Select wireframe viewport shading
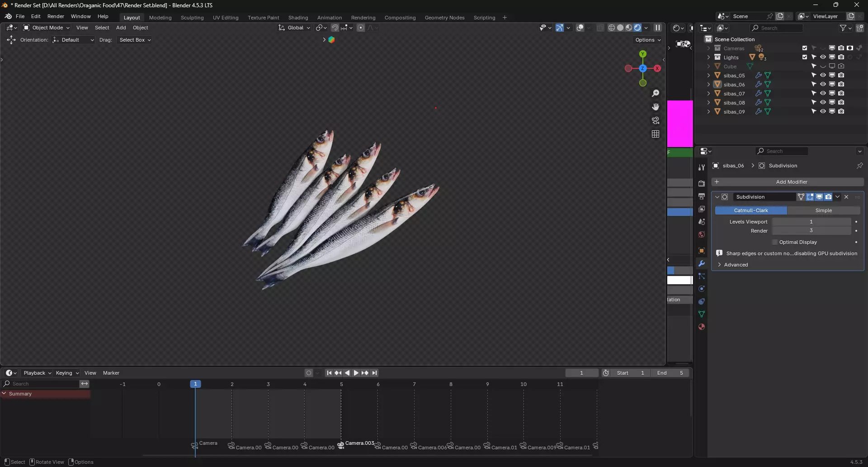 (x=612, y=28)
